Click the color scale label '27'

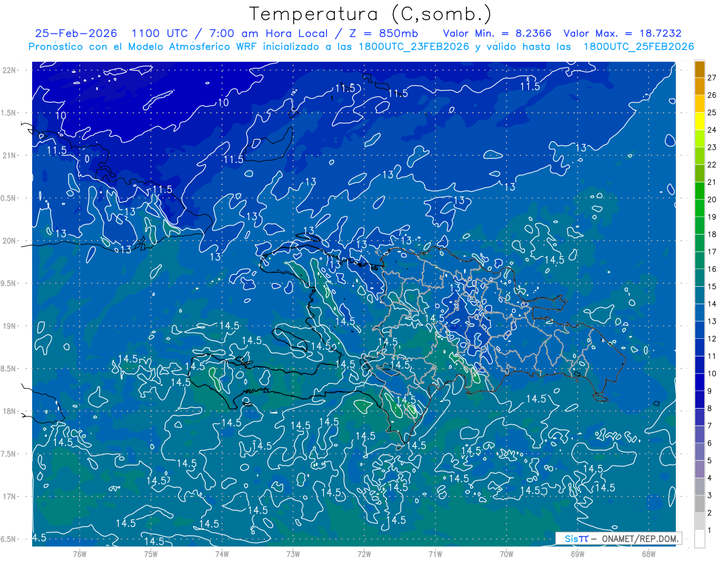pyautogui.click(x=712, y=78)
